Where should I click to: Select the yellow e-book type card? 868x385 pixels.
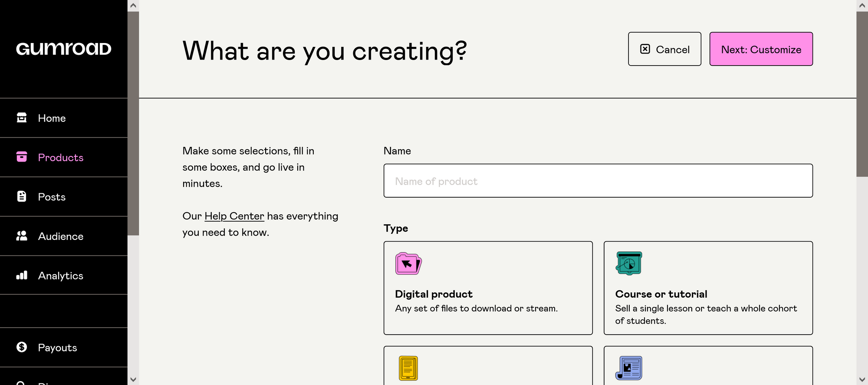(488, 365)
